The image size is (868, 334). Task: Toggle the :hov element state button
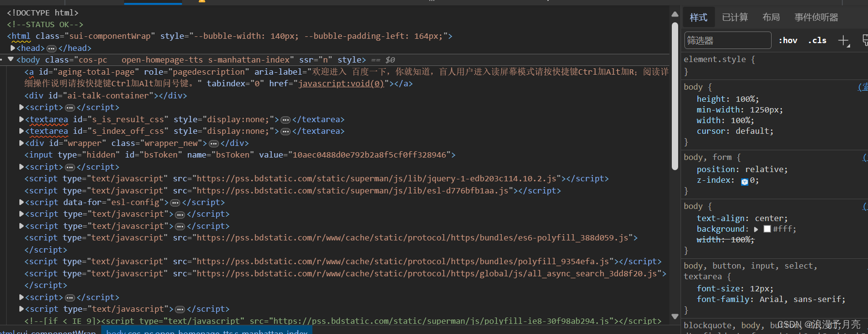[788, 41]
